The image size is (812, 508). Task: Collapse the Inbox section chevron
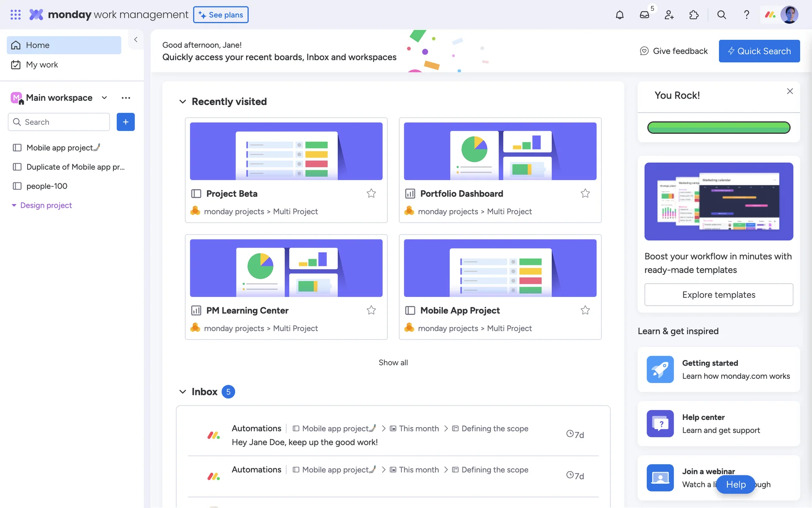pyautogui.click(x=183, y=392)
